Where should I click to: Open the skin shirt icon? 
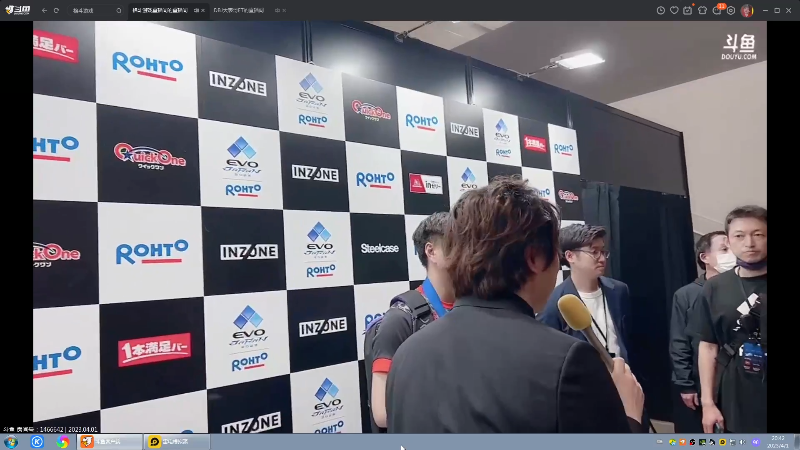tap(702, 10)
